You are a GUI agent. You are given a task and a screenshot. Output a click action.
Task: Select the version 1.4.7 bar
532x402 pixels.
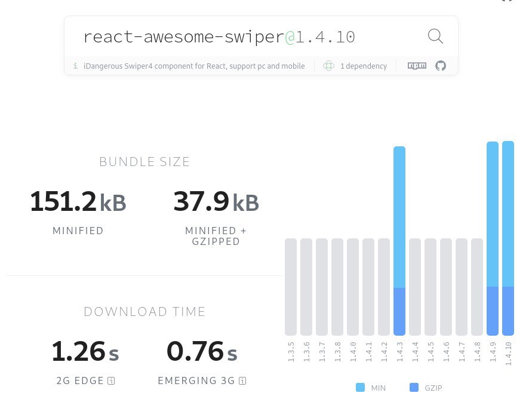point(462,287)
